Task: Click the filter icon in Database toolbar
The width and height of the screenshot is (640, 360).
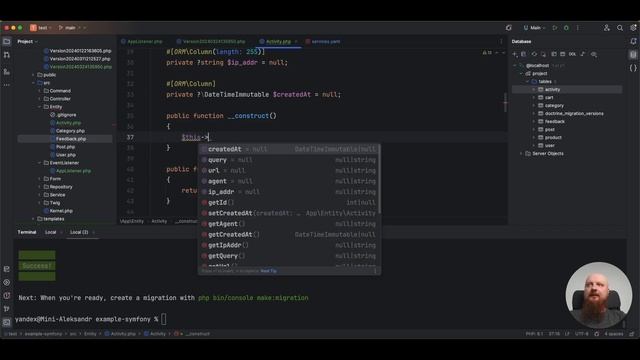Action: coord(594,54)
